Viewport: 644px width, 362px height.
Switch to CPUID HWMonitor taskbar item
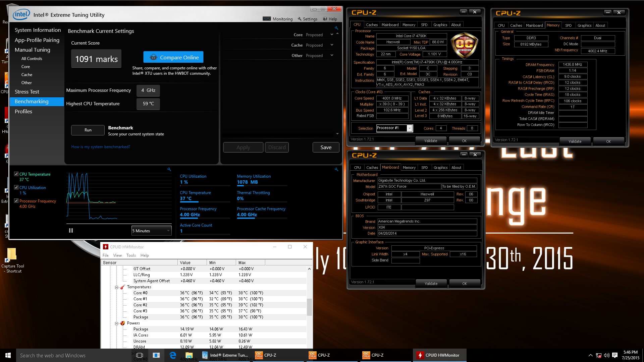[x=439, y=355]
